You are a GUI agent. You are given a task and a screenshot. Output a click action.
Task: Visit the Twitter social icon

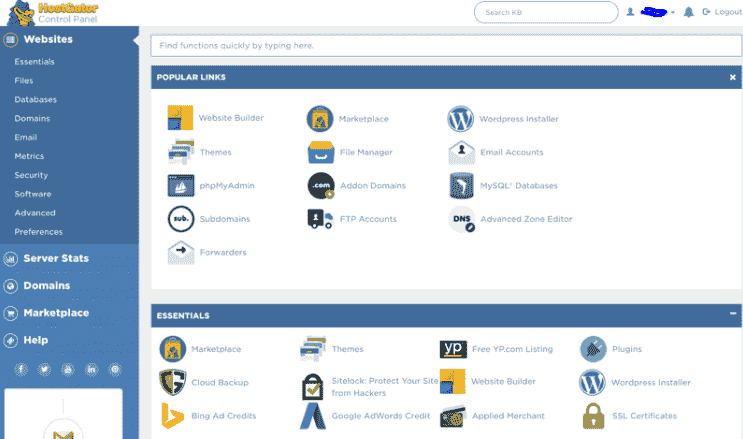click(44, 369)
